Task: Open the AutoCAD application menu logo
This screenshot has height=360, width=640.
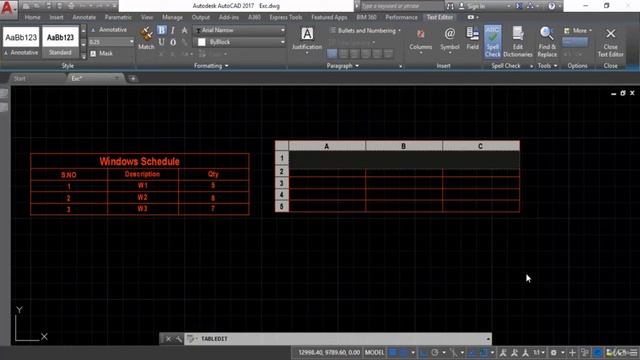Action: [7, 8]
